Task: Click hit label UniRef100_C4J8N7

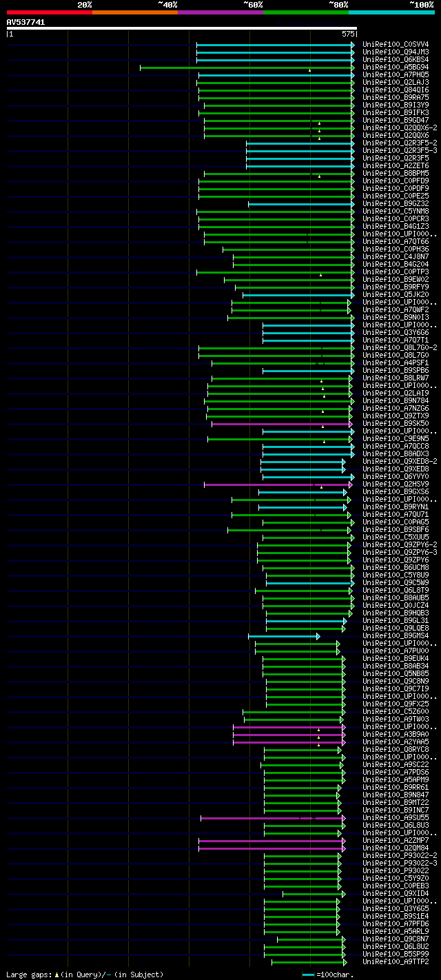Action: pos(397,256)
